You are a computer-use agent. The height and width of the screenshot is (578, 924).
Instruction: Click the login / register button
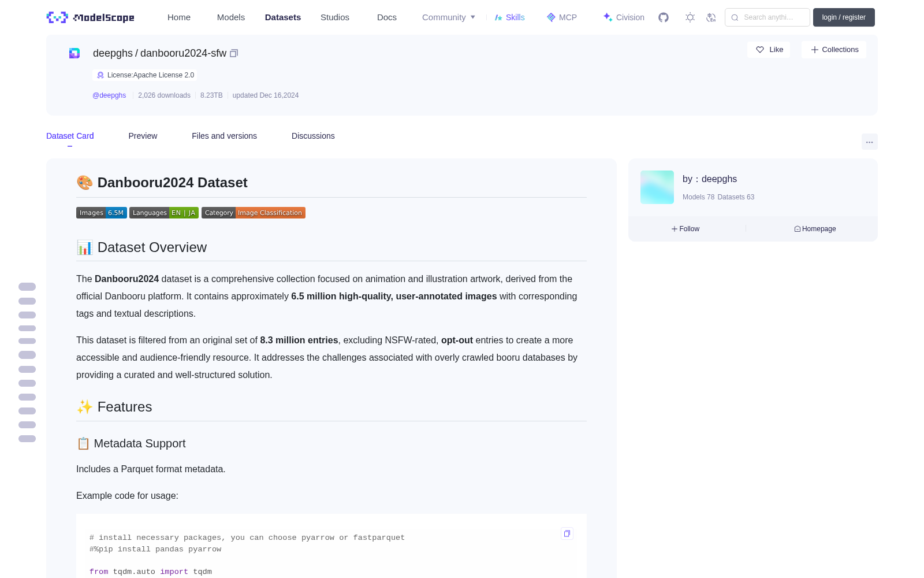click(x=844, y=17)
